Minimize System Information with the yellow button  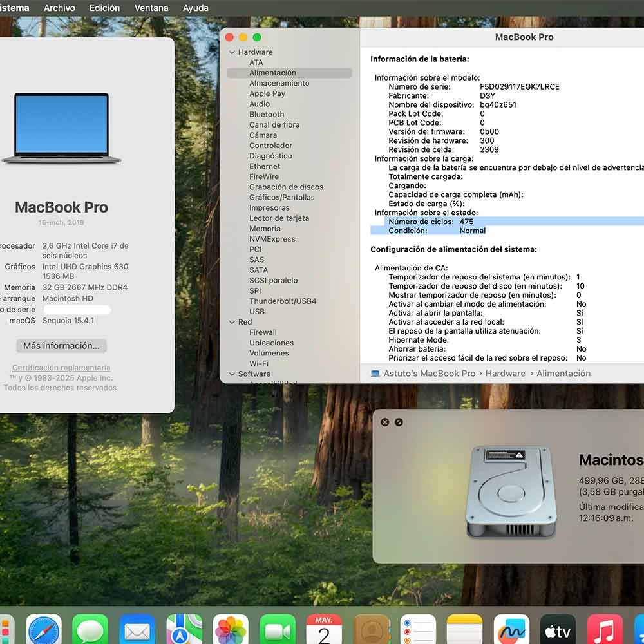(x=243, y=37)
